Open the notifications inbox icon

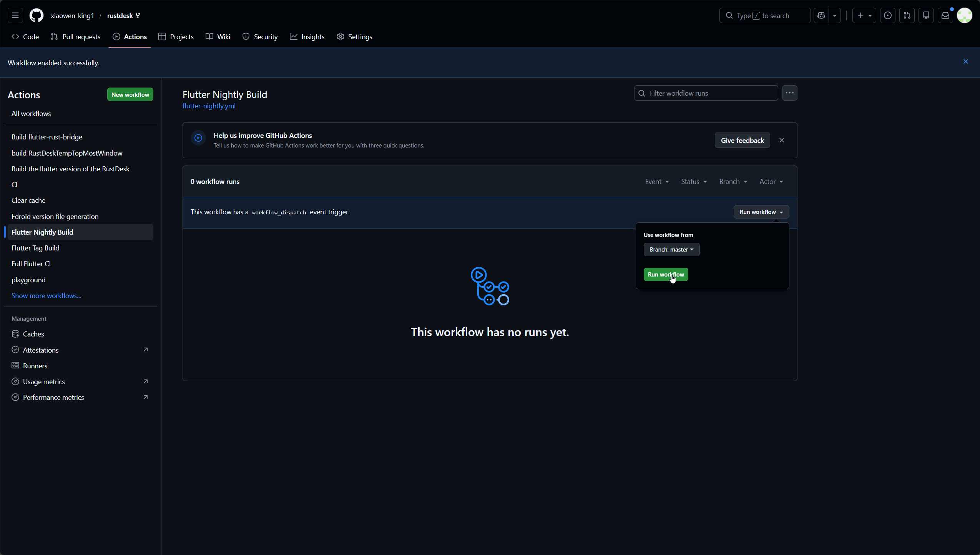945,15
